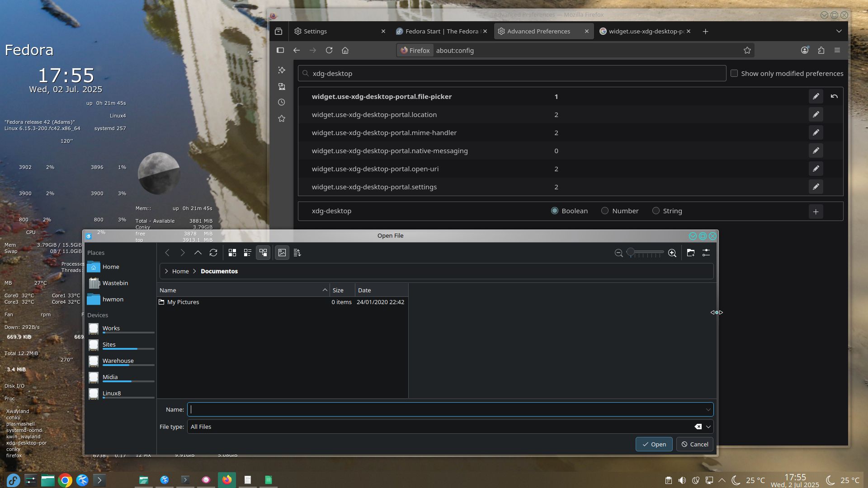Click the zoom in icon in the dialog
This screenshot has width=868, height=488.
[x=672, y=253]
